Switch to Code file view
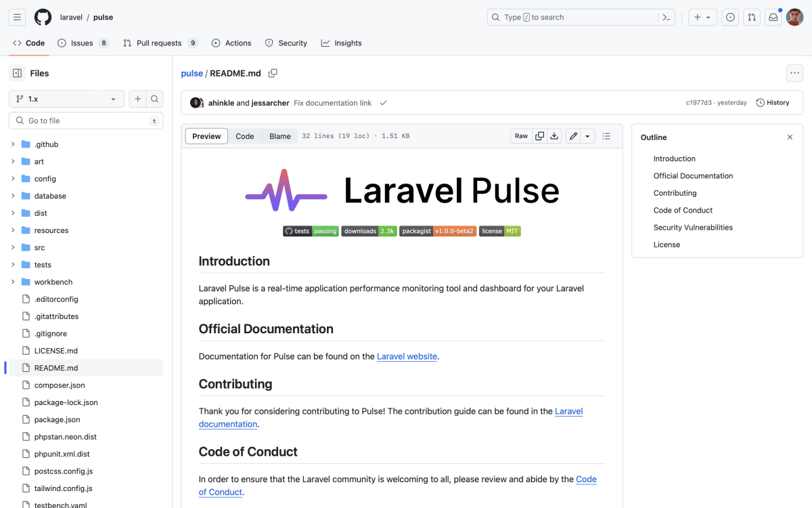The height and width of the screenshot is (508, 812). (245, 136)
